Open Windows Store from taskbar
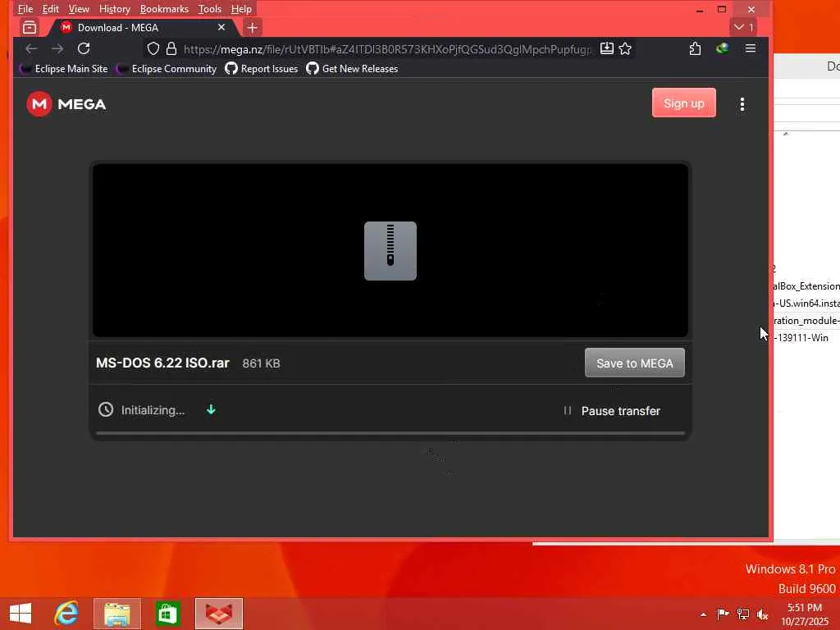Viewport: 840px width, 630px height. tap(167, 614)
